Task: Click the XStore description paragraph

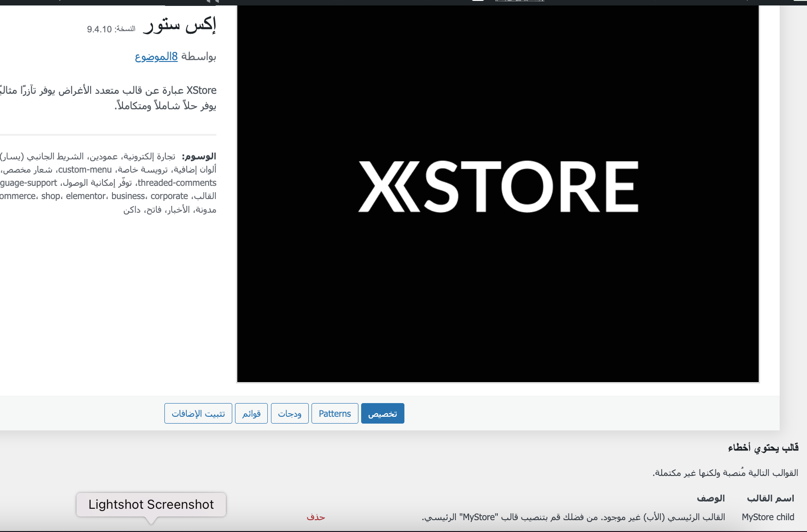Action: click(108, 98)
